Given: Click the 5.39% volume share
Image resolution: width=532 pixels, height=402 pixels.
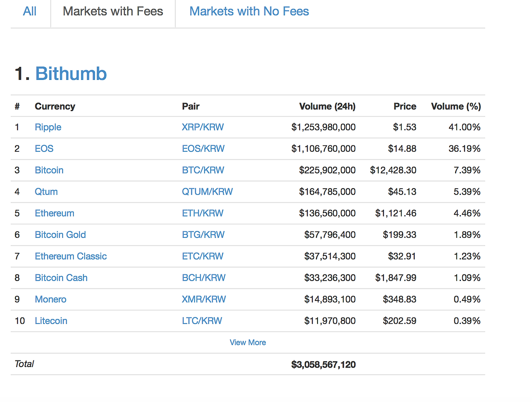Looking at the screenshot, I should pos(467,192).
